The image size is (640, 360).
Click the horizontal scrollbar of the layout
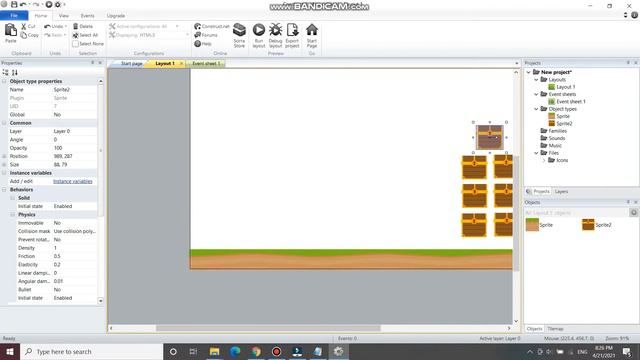[x=268, y=328]
